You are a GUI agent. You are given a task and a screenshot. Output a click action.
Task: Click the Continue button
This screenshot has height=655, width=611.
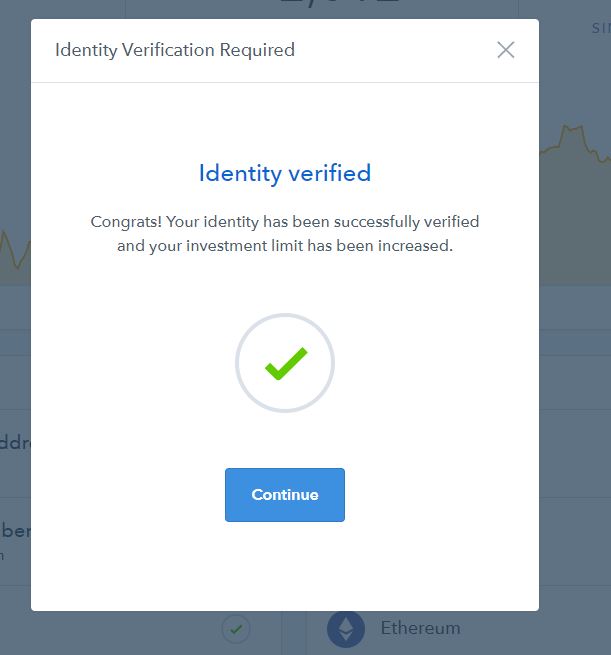click(x=285, y=495)
